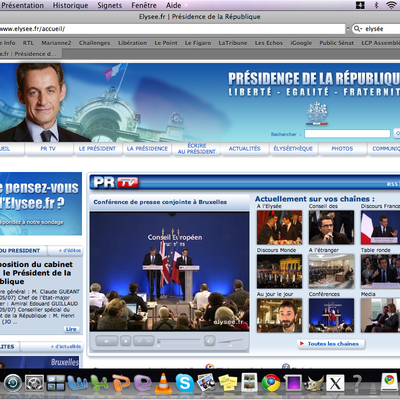This screenshot has height=400, width=400.
Task: Open the Présentation menu
Action: (x=22, y=5)
